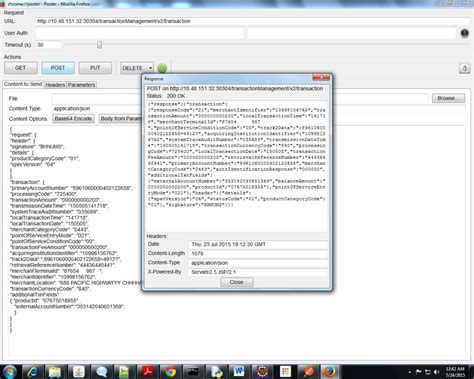The width and height of the screenshot is (474, 379).
Task: Switch to the Parameters tab
Action: click(x=81, y=85)
